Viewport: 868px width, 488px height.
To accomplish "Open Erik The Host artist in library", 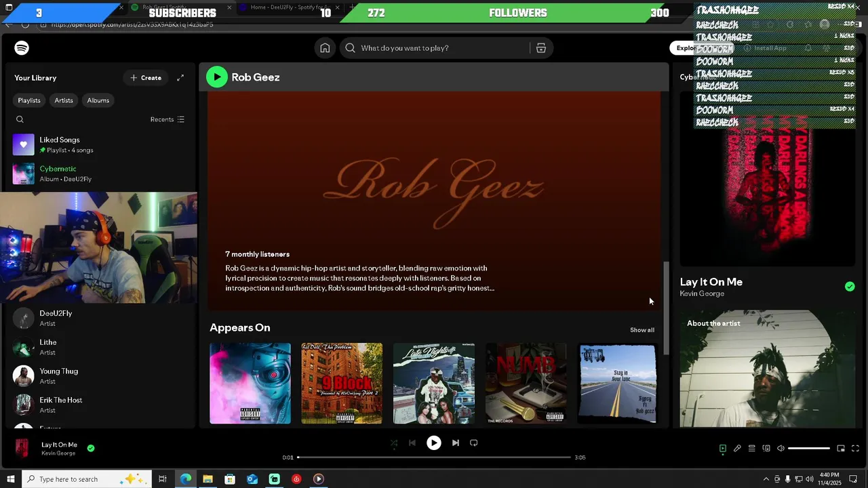I will (x=100, y=405).
